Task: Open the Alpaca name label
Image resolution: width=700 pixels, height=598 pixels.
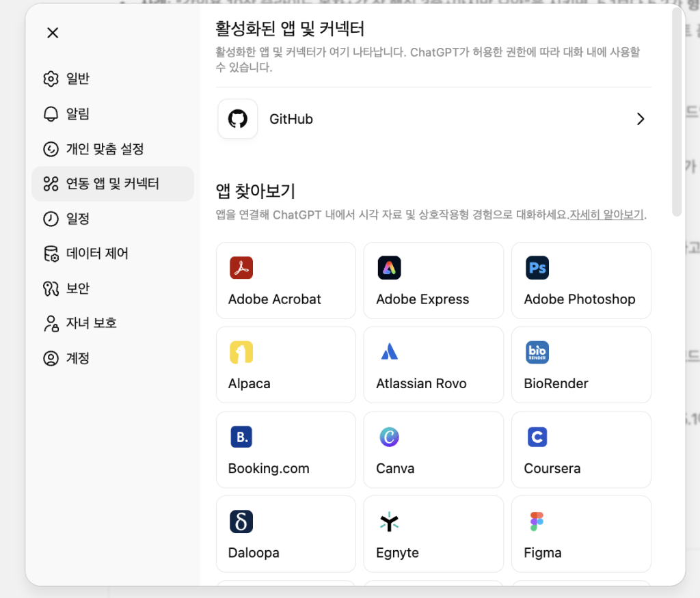Action: pos(249,384)
